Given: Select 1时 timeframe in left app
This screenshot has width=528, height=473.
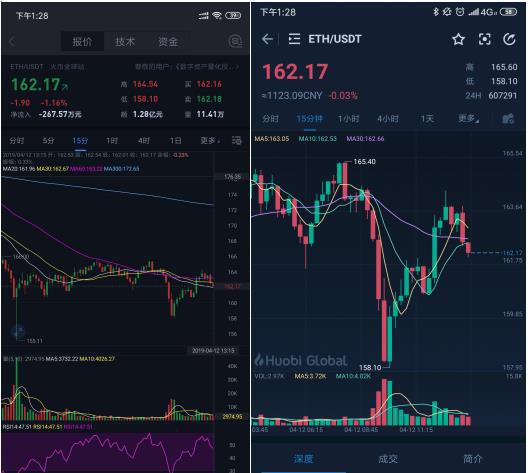Looking at the screenshot, I should pos(112,140).
